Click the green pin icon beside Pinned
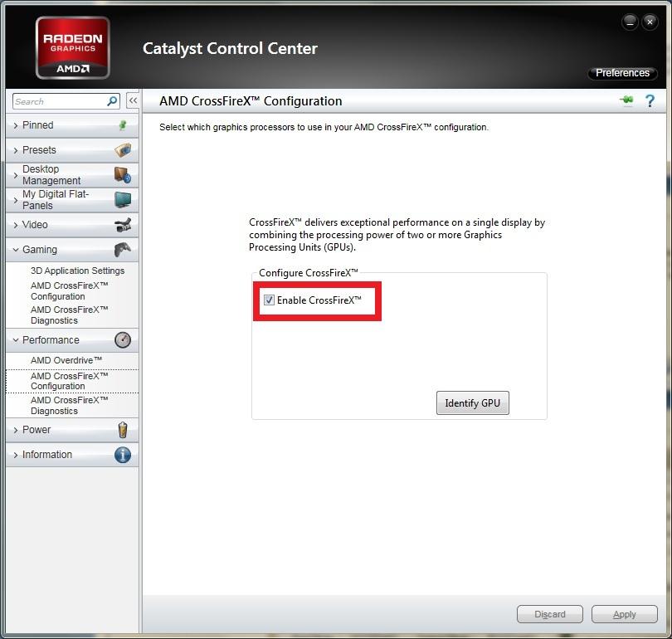672x639 pixels. (123, 125)
